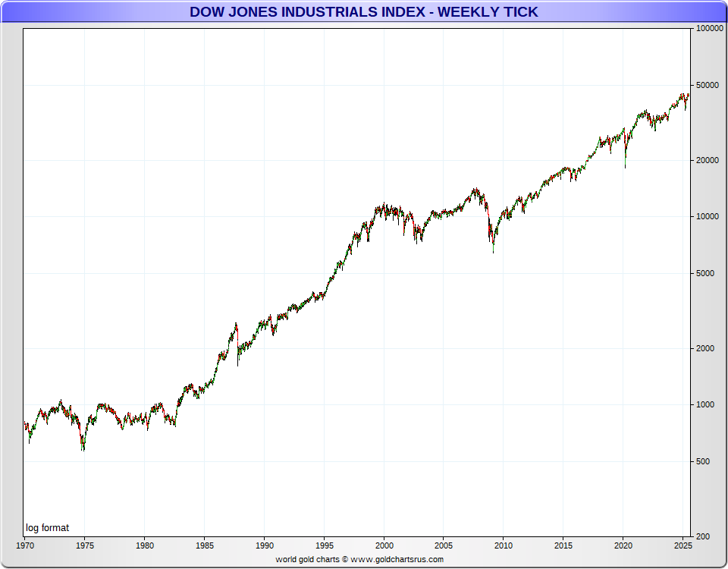
Task: Click the 2000 y-axis label
Action: (x=705, y=348)
